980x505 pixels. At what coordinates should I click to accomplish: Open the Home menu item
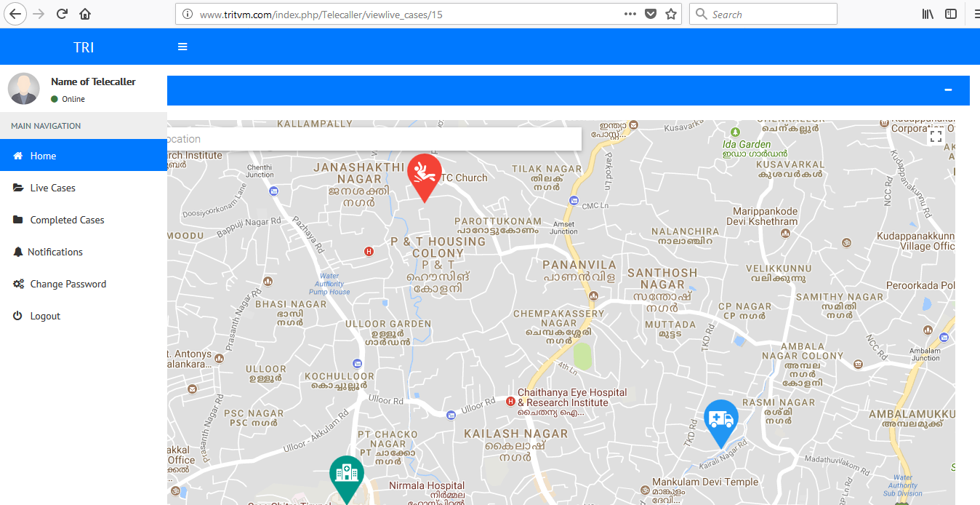(x=44, y=156)
